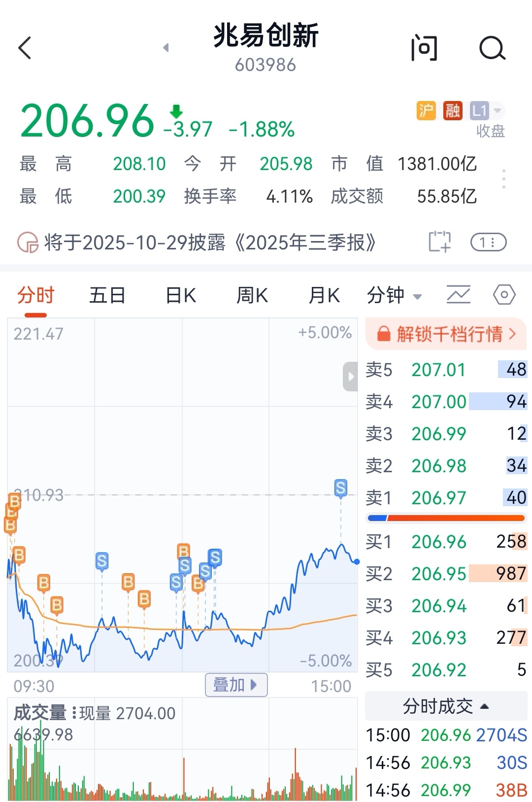This screenshot has width=532, height=802.
Task: Tap the previous stock small triangle
Action: coord(166,48)
